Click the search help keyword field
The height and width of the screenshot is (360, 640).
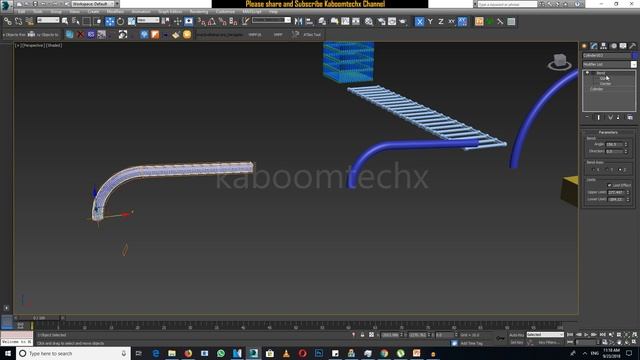[x=507, y=4]
